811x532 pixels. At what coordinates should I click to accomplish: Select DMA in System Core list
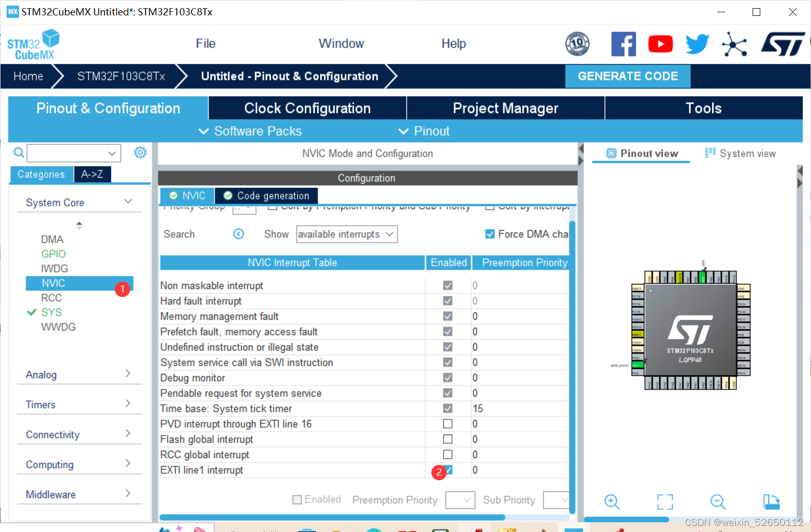pyautogui.click(x=52, y=239)
